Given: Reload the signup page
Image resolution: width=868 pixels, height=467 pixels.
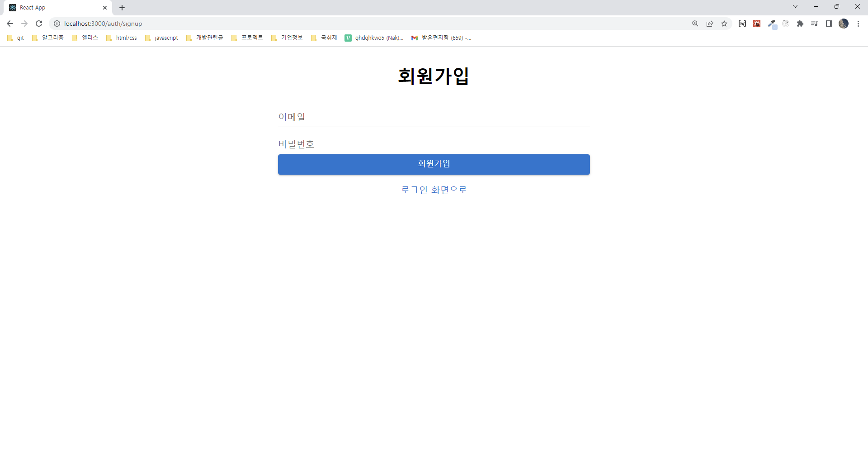Looking at the screenshot, I should (39, 24).
